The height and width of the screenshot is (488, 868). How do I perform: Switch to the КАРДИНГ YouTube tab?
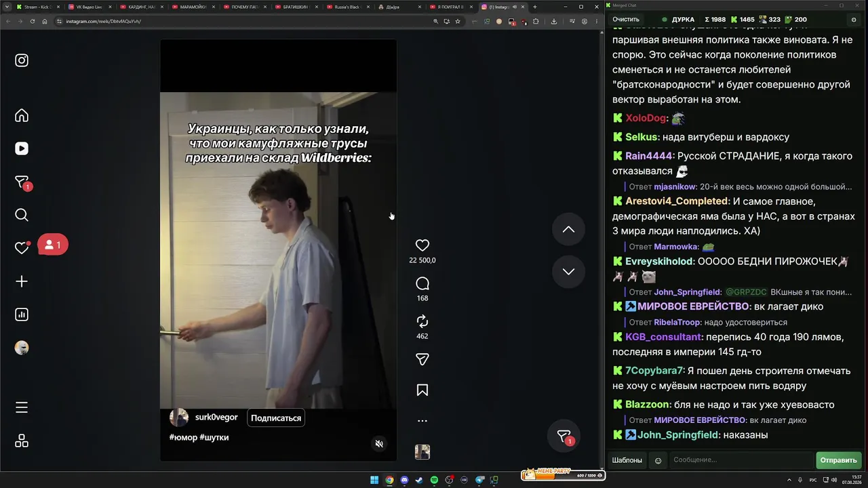(x=141, y=7)
